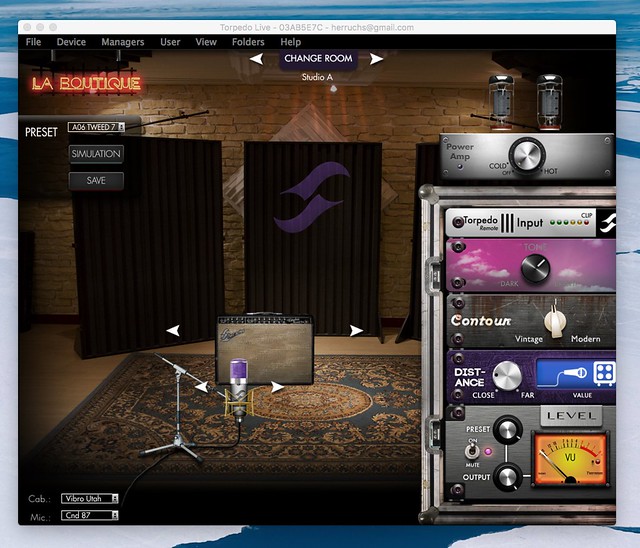Select the next cabinet arrow

[x=356, y=330]
